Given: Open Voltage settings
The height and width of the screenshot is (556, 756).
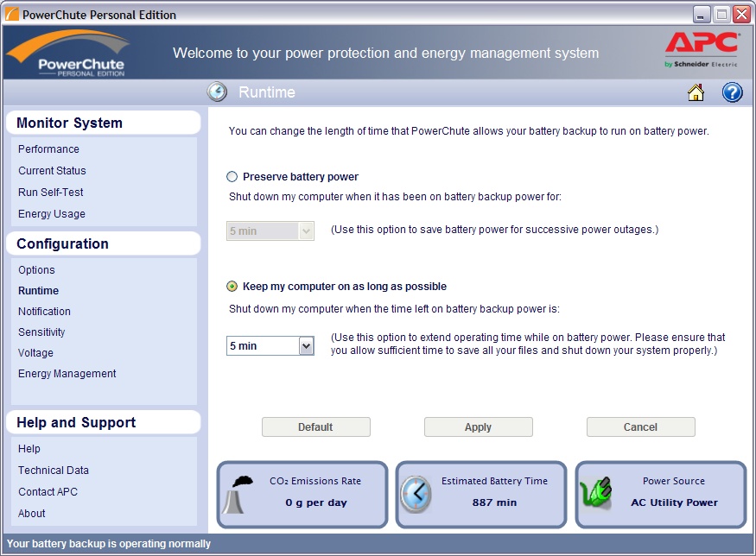Looking at the screenshot, I should [x=35, y=352].
